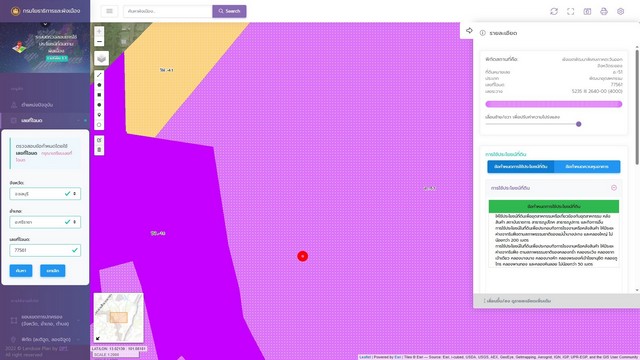Select the draw polyline tool
The height and width of the screenshot is (360, 640).
(99, 75)
